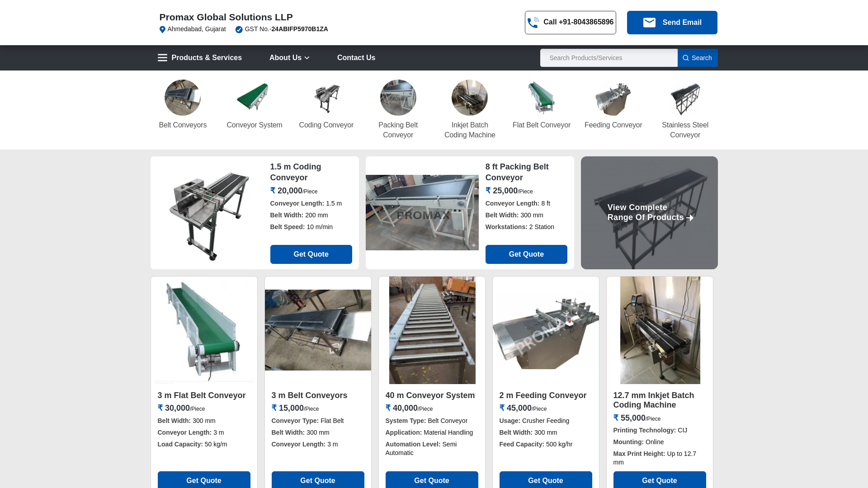The height and width of the screenshot is (488, 868).
Task: Get Quote for 2 m Feeding Conveyor
Action: [x=546, y=480]
